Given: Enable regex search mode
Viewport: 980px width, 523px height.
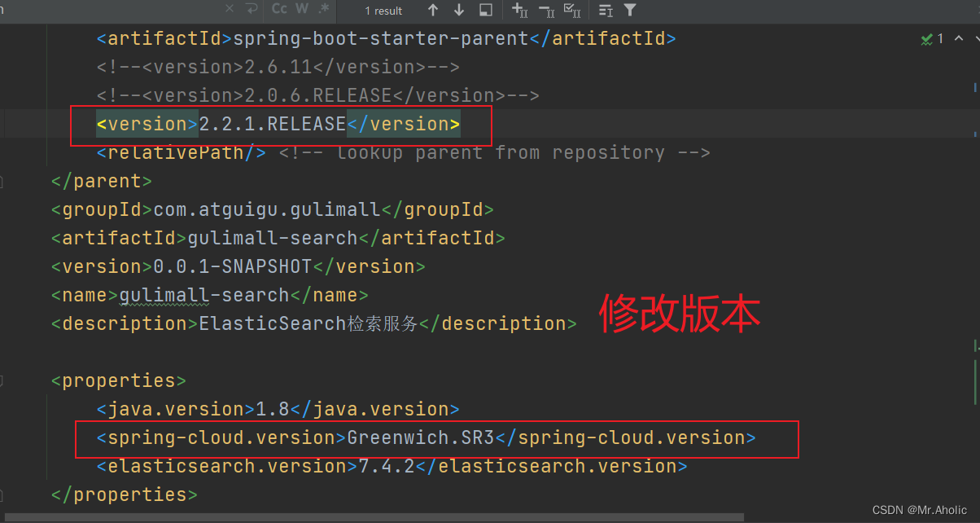Looking at the screenshot, I should click(x=322, y=11).
